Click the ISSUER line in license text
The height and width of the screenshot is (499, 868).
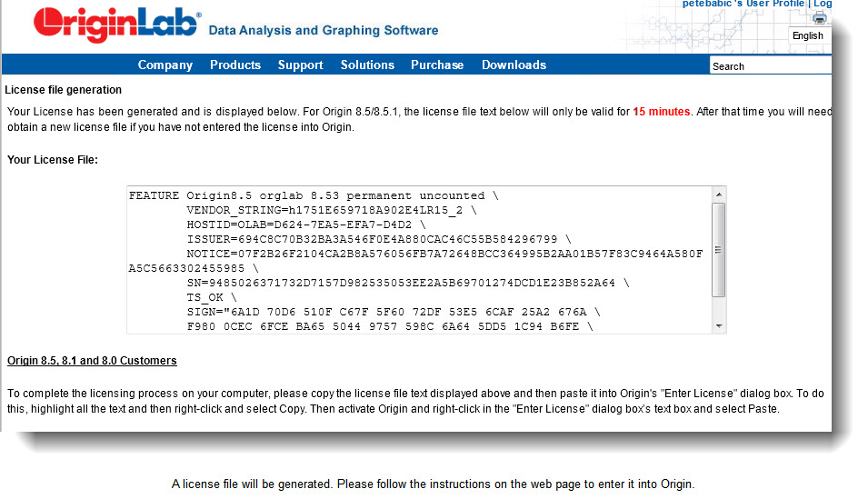(379, 239)
